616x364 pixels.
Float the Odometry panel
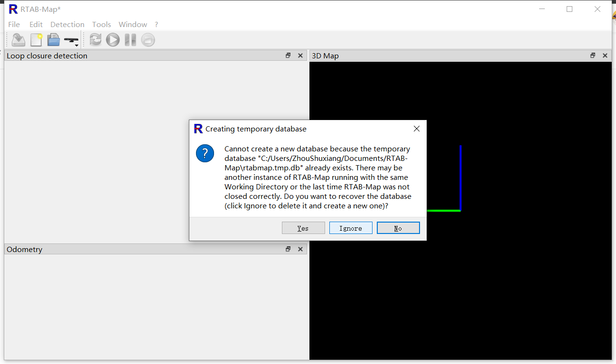coord(288,249)
